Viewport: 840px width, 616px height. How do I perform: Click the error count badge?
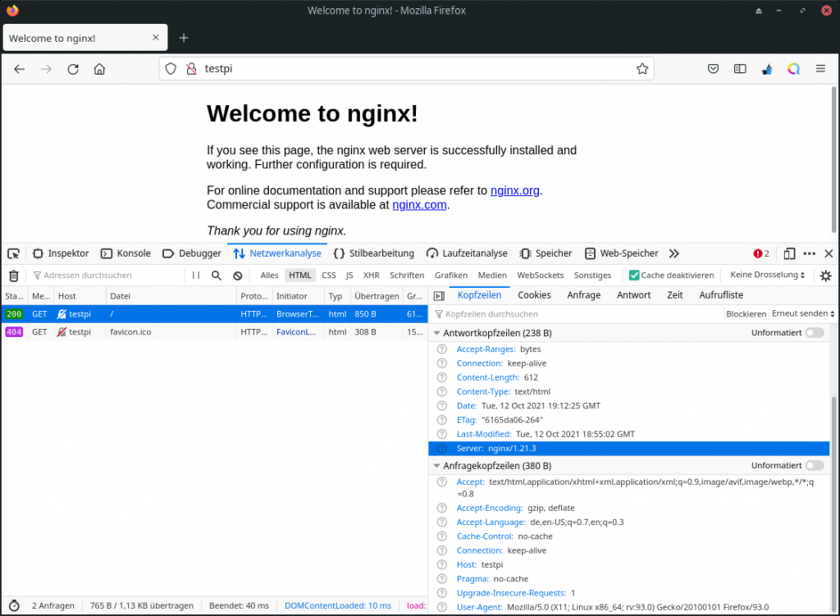[x=761, y=253]
